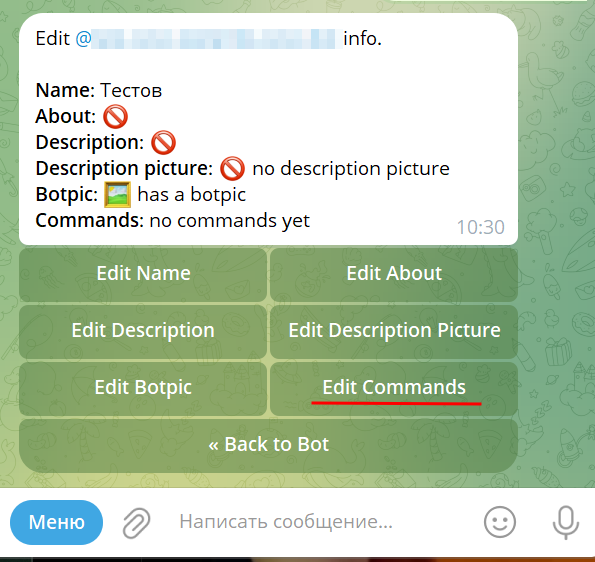
Task: Tap the Edit Description button
Action: point(143,331)
